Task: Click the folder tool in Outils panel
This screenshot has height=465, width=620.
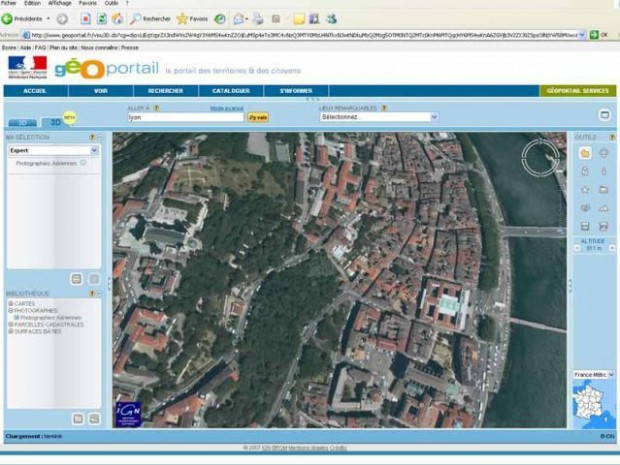Action: [x=603, y=190]
